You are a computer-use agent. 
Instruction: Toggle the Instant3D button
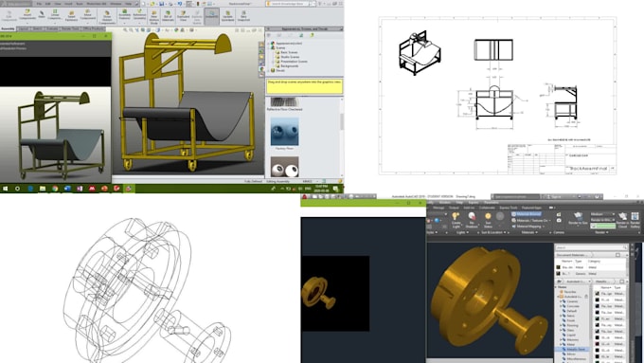(212, 16)
